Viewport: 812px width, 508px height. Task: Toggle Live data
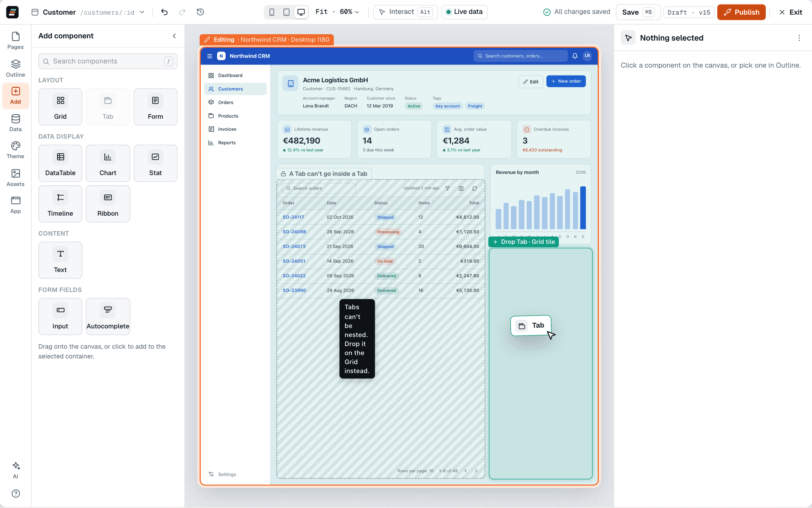464,12
